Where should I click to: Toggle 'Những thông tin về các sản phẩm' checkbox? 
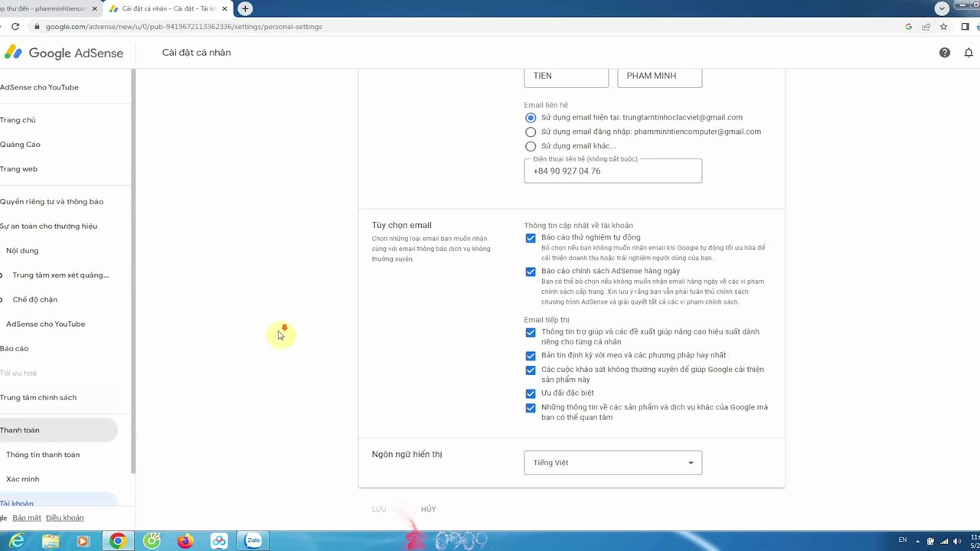click(x=531, y=408)
